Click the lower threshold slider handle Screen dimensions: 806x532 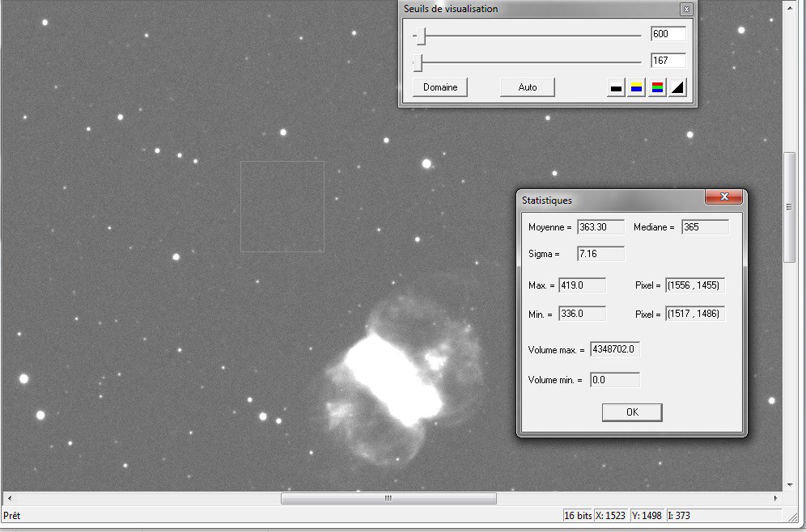(418, 62)
